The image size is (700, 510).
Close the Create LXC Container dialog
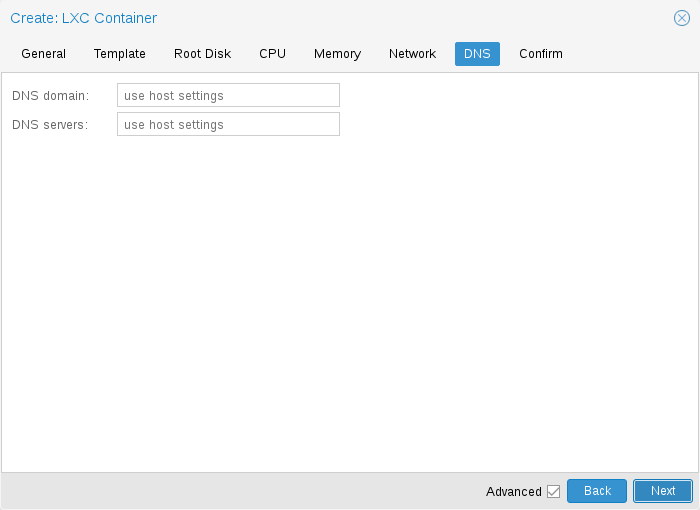click(682, 18)
